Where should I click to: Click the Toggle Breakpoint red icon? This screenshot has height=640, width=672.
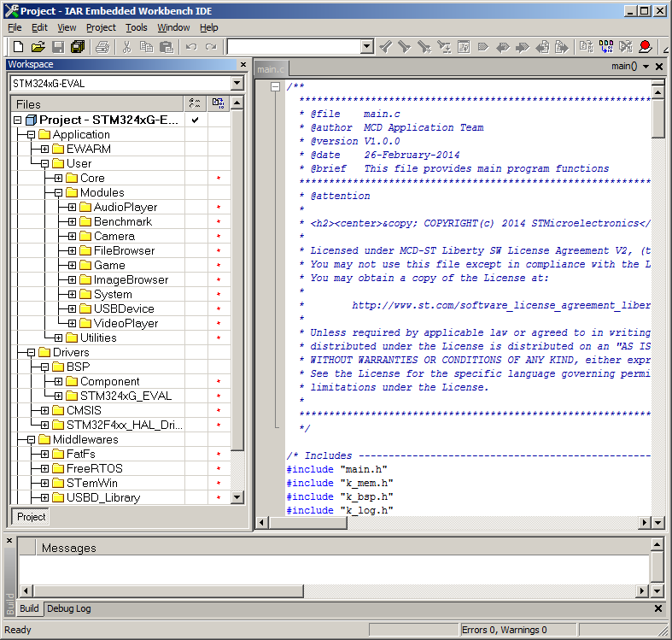[x=645, y=47]
